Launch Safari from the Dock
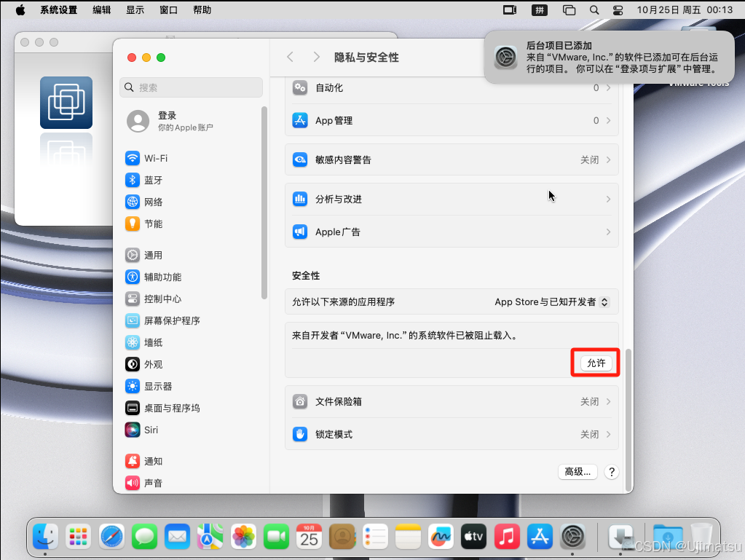 click(x=111, y=537)
